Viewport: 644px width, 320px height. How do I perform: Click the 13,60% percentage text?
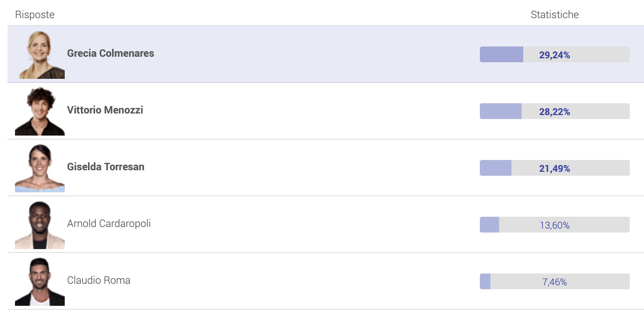[x=554, y=225]
